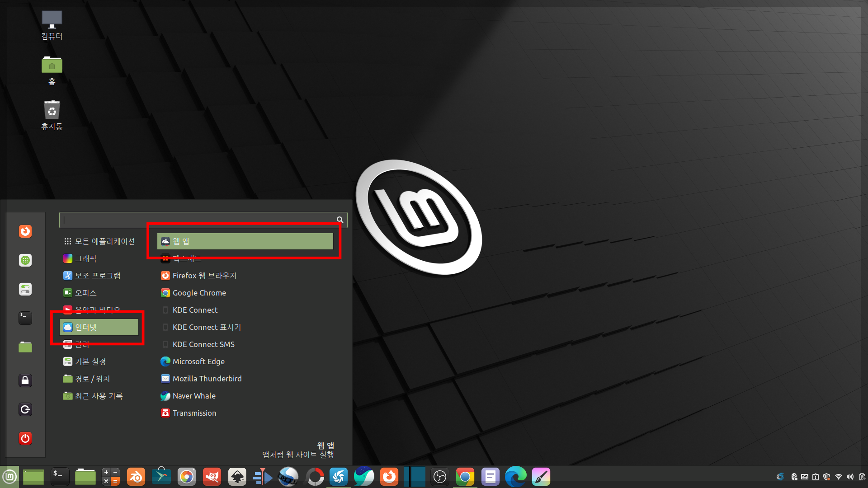Open Inkscape from the taskbar
The height and width of the screenshot is (488, 868).
click(x=237, y=477)
